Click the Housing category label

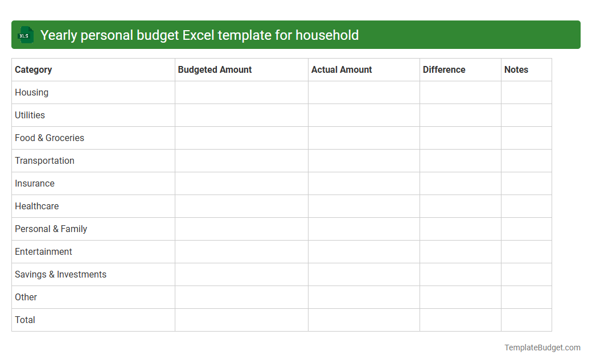point(31,92)
